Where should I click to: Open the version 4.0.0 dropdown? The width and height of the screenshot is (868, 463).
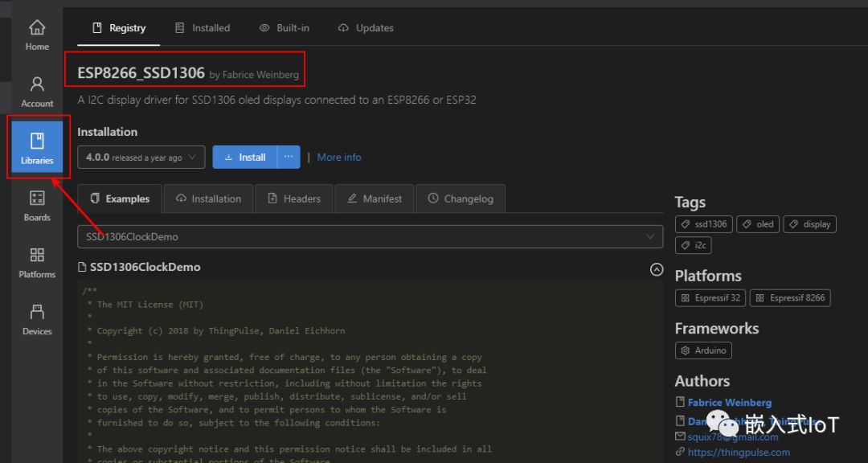(x=141, y=158)
